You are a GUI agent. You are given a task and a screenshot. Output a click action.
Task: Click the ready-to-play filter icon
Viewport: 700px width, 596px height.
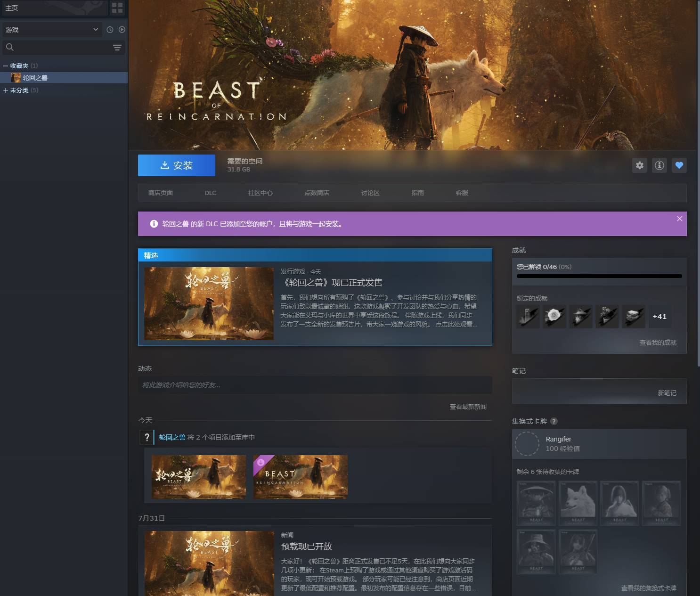tap(122, 30)
